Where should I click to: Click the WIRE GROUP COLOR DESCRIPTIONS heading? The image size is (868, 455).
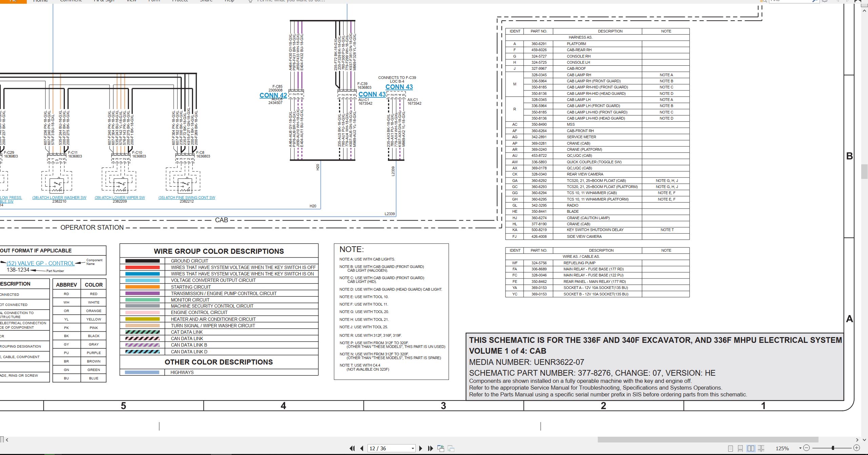(x=219, y=251)
